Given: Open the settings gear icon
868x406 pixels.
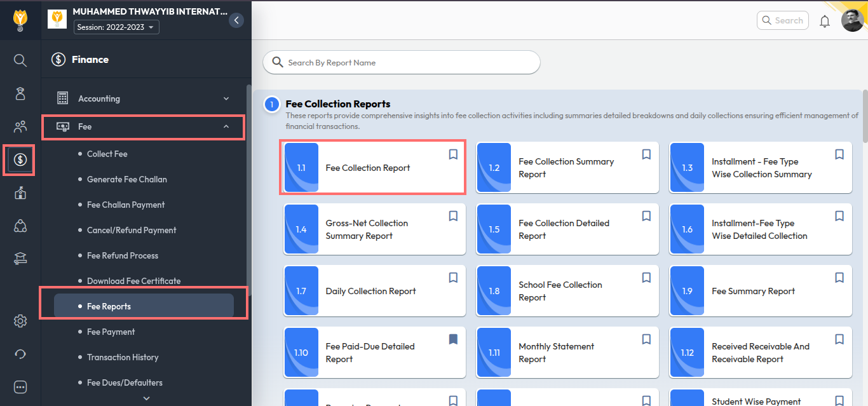Looking at the screenshot, I should point(20,321).
